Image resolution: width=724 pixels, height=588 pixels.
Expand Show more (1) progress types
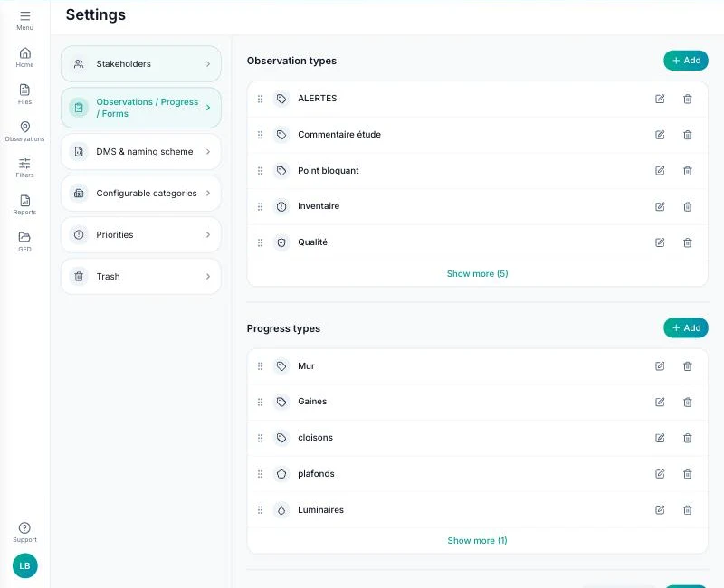pos(478,540)
